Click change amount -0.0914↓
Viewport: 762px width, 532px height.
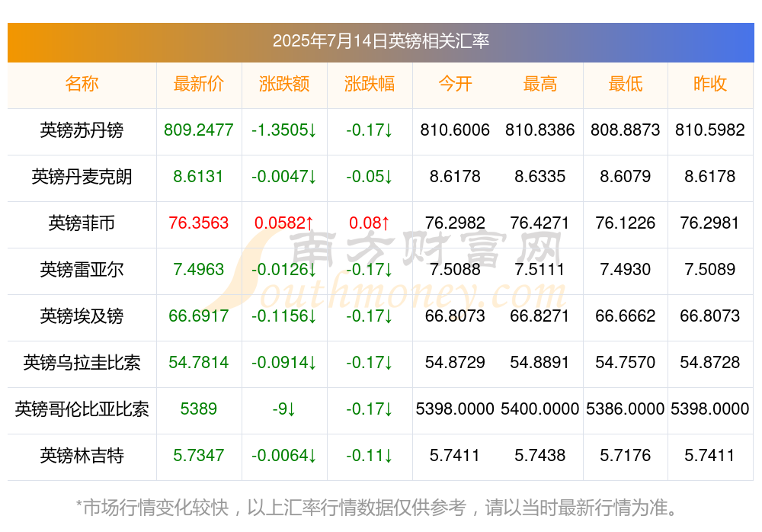(x=283, y=362)
